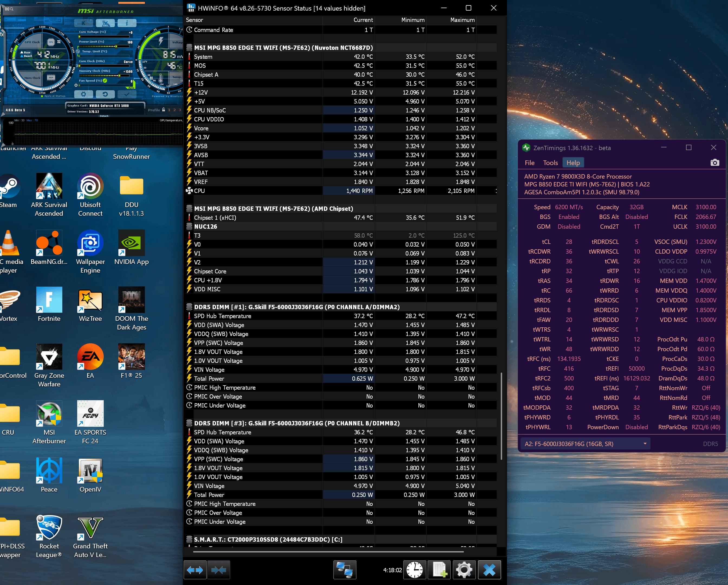Image resolution: width=728 pixels, height=585 pixels.
Task: Select the CPU NB/SoC row in HWiNFO
Action: (340, 111)
